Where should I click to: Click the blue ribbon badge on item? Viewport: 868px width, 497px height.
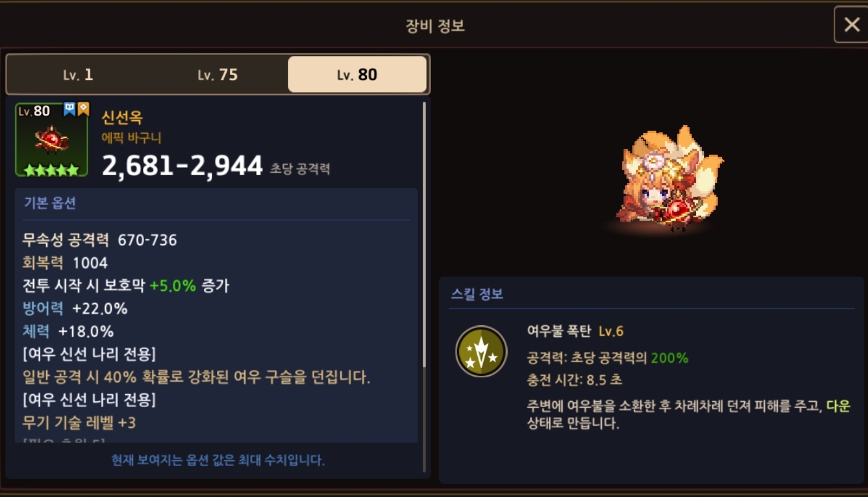coord(70,109)
